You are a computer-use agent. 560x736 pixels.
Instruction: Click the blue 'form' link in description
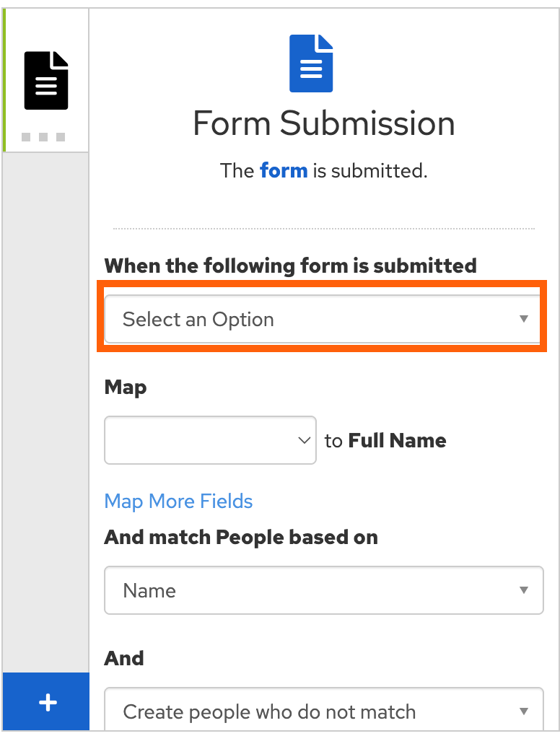point(284,171)
